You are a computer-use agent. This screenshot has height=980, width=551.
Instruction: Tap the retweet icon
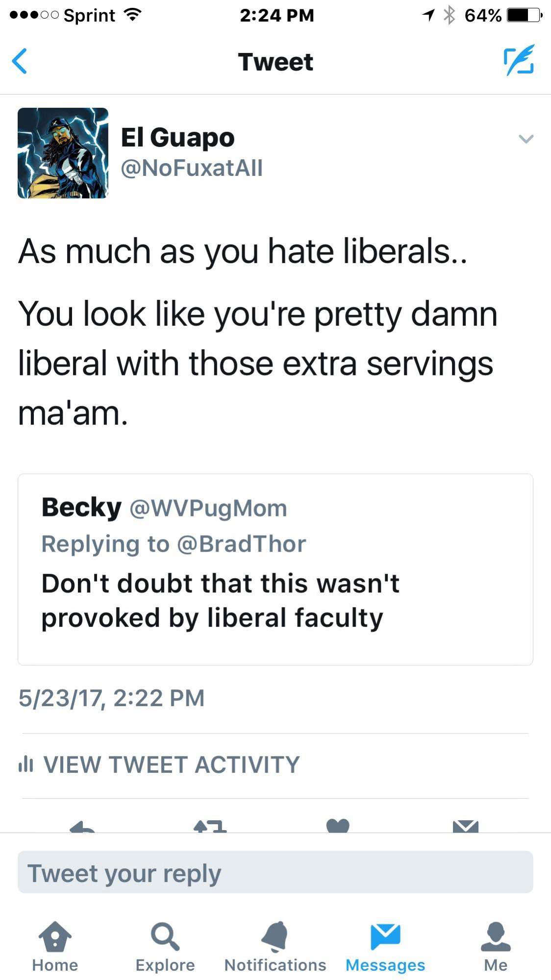point(210,827)
